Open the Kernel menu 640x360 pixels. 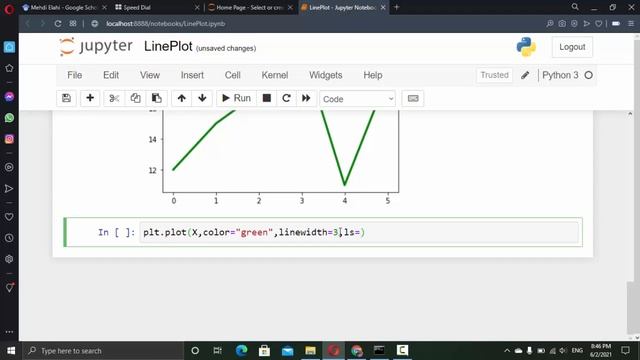pos(275,75)
